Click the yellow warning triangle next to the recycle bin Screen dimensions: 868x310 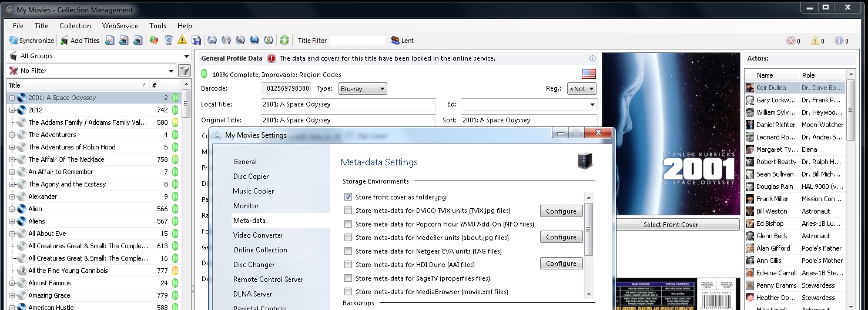[x=182, y=41]
